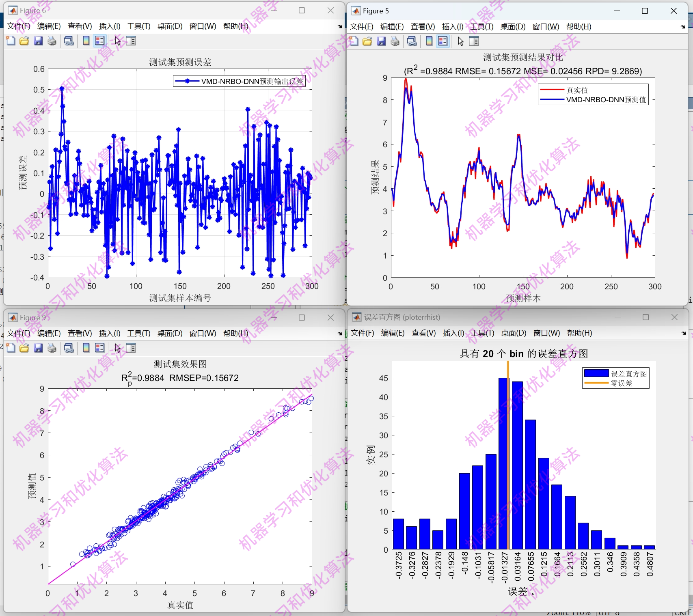Click Save icon in Figure 5 toolbar

click(381, 41)
